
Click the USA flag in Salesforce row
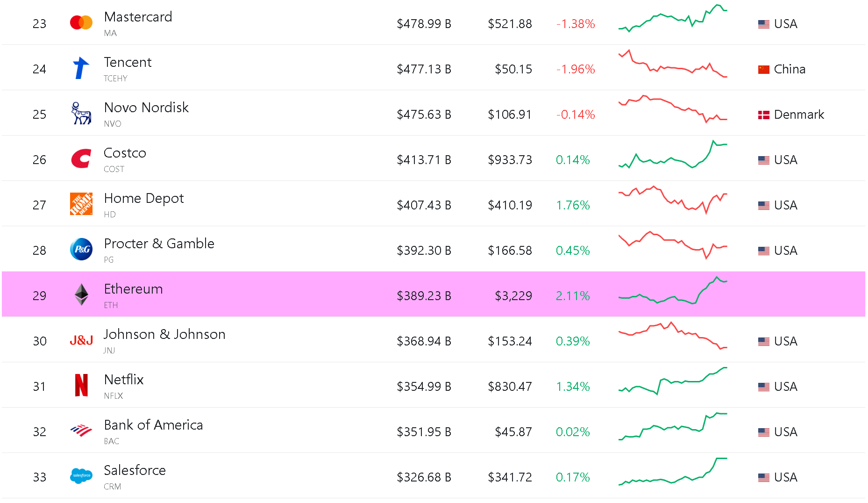(764, 478)
